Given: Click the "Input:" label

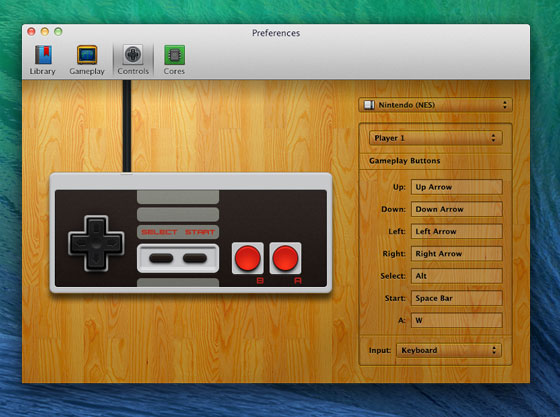Looking at the screenshot, I should pyautogui.click(x=380, y=350).
